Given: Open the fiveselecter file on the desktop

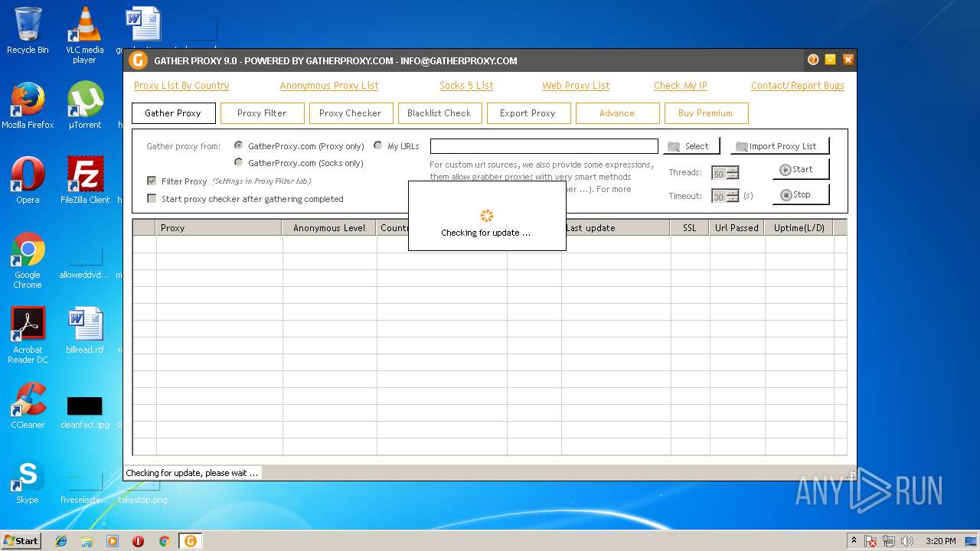Looking at the screenshot, I should pyautogui.click(x=84, y=487).
